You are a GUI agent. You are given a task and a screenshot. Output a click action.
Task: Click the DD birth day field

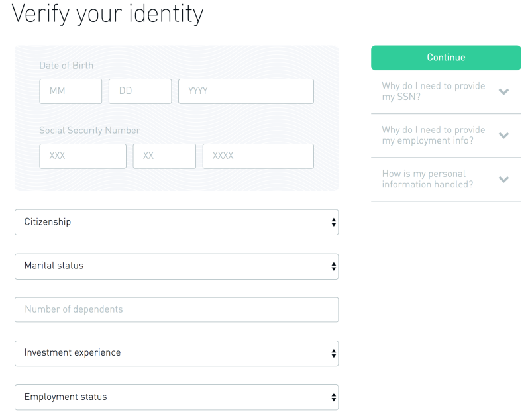tap(140, 91)
